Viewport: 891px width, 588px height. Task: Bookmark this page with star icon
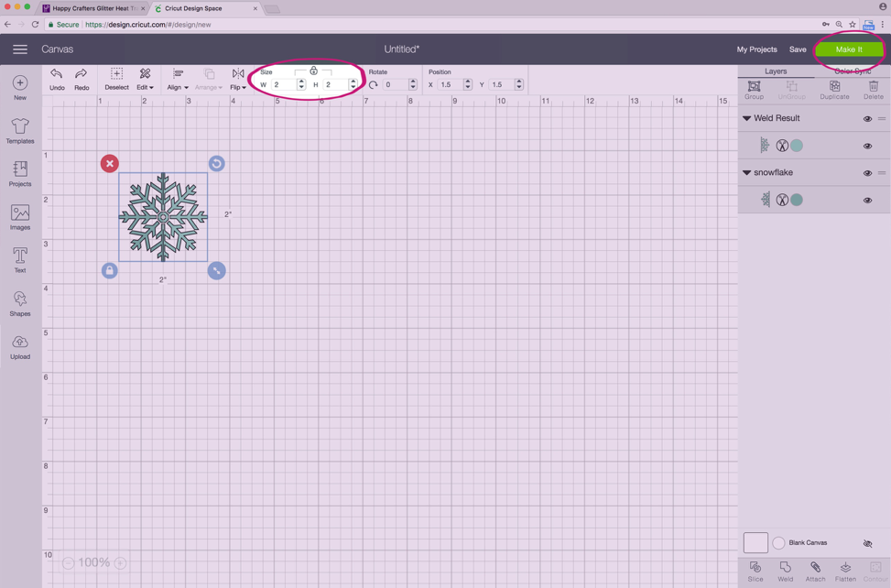pos(853,25)
